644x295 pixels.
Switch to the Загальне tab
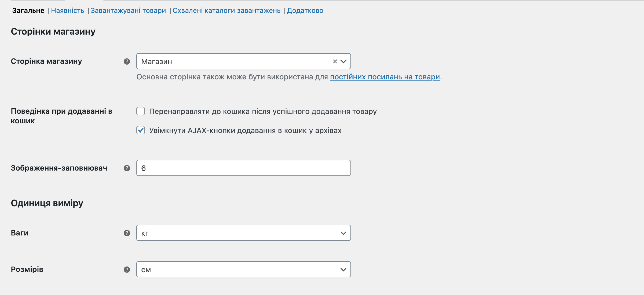point(28,10)
